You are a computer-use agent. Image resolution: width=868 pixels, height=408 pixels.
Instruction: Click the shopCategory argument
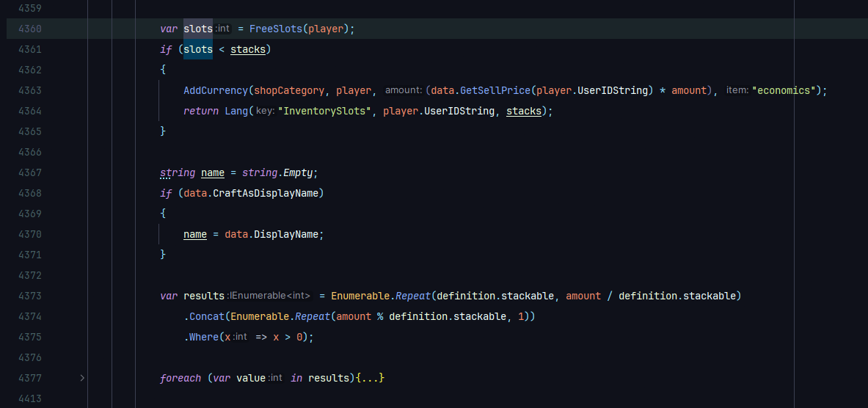point(289,90)
